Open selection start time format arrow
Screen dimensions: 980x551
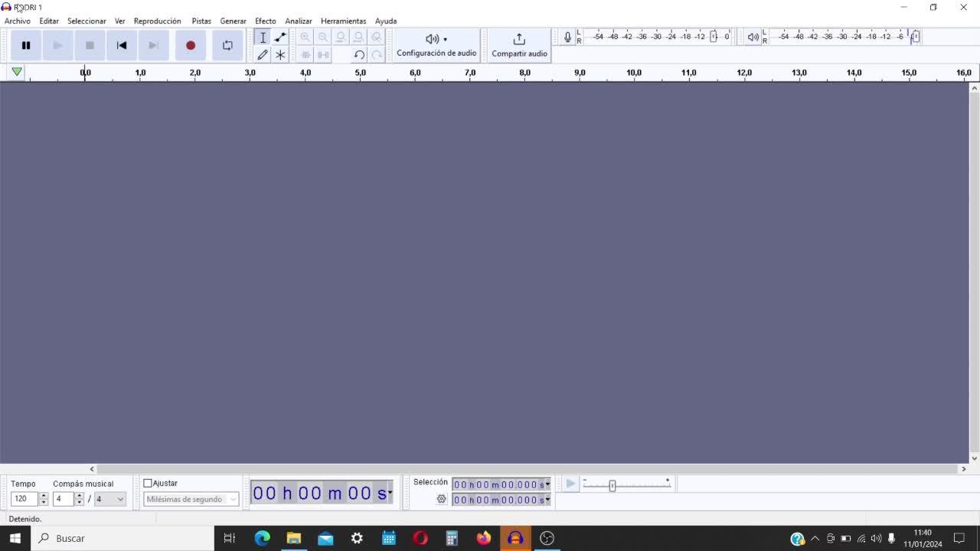point(547,484)
